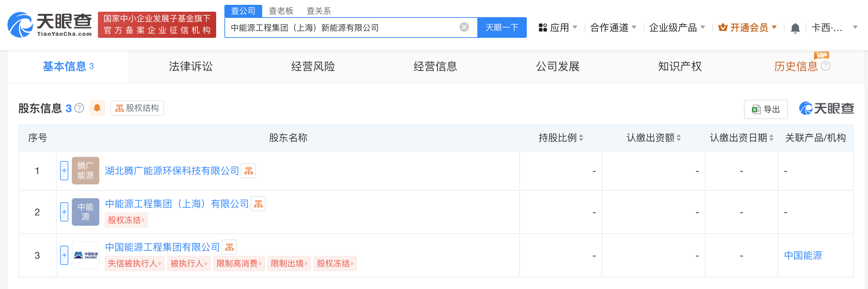Viewport: 868px width, 289px height.
Task: Click the 关联产品/机构 column header
Action: click(815, 138)
